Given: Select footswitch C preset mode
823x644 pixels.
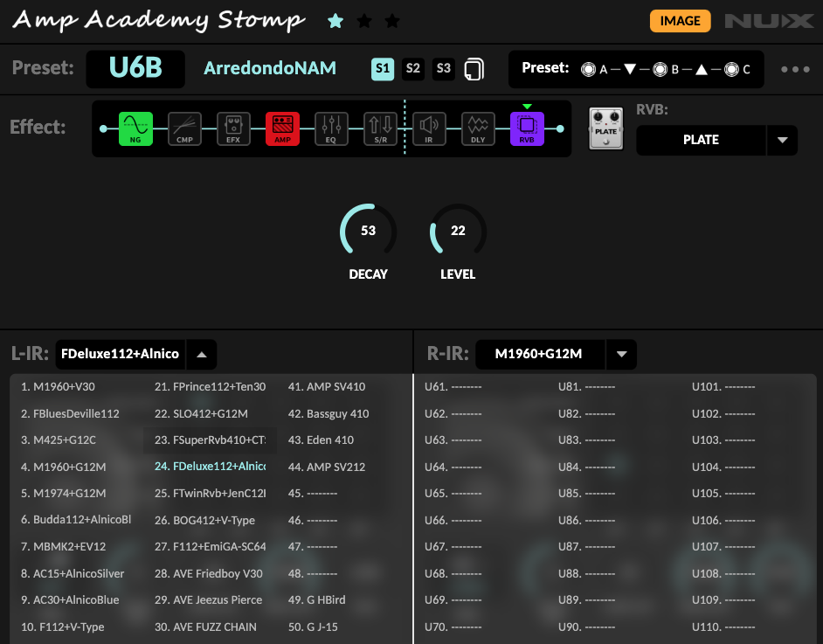Looking at the screenshot, I should tap(731, 69).
